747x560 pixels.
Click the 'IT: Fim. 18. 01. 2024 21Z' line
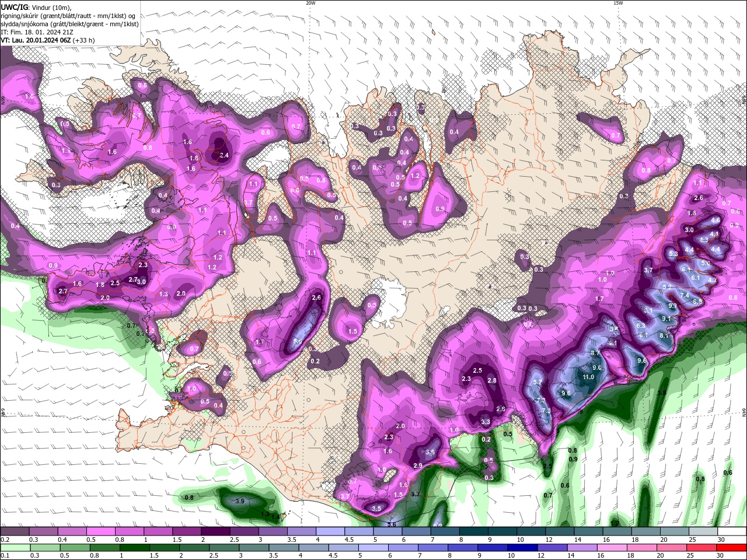tap(37, 32)
